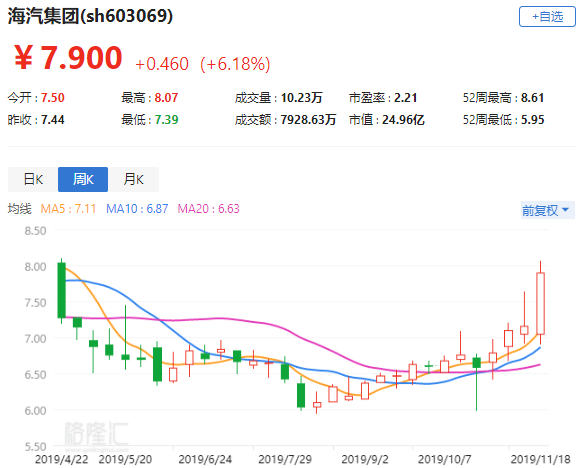Screen dimensions: 582x468
Task: Click the 8.00 price axis label
Action: 35,267
